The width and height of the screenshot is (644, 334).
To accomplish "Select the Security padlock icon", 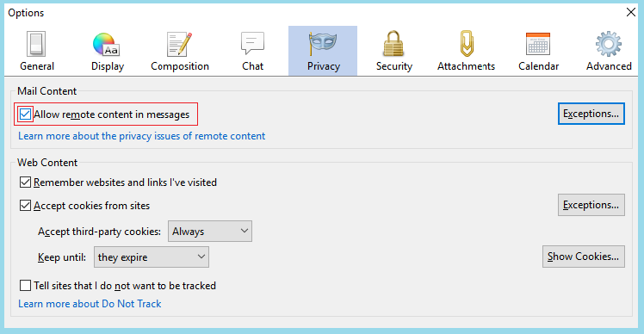I will [393, 44].
